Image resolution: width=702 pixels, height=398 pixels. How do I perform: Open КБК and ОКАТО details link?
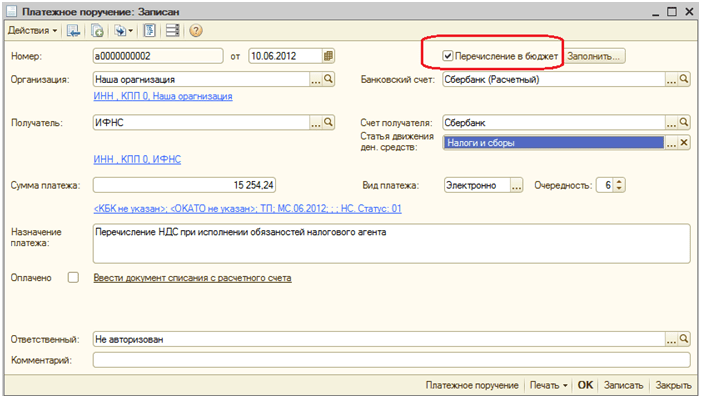248,209
